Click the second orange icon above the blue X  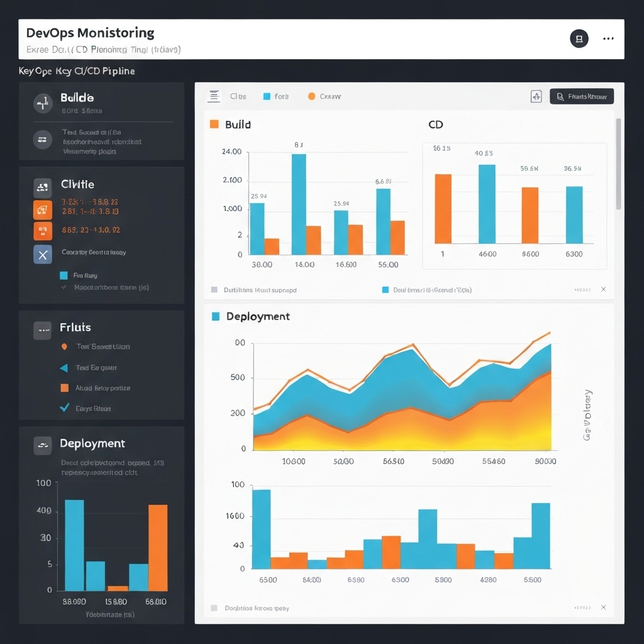coord(42,230)
